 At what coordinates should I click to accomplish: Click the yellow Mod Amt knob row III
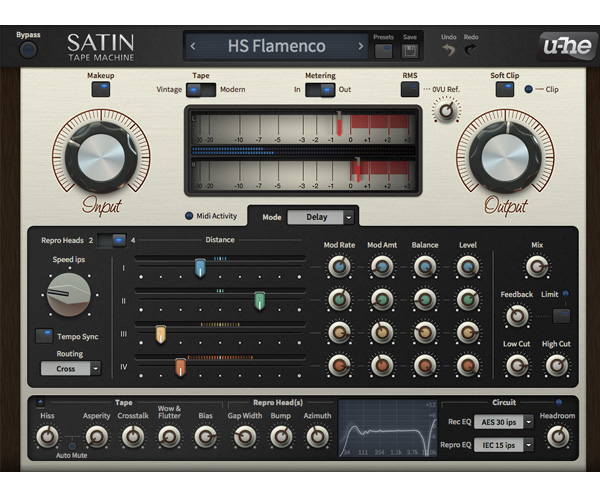point(382,332)
